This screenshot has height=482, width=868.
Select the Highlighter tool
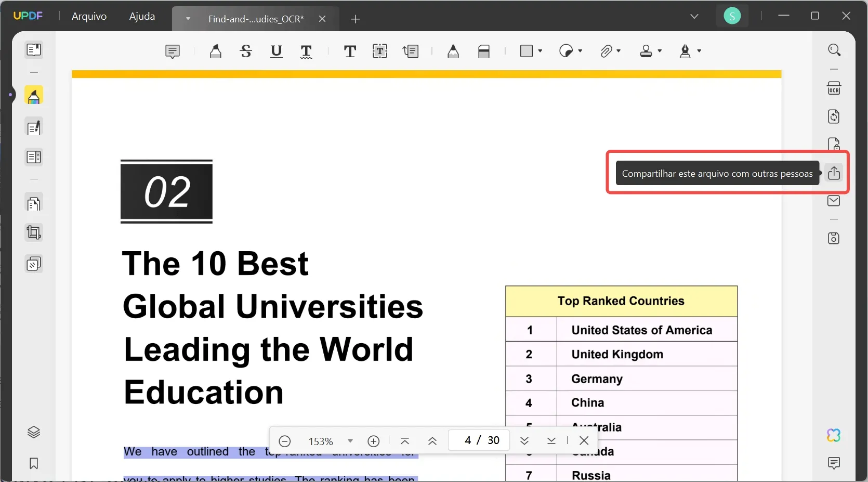(216, 51)
